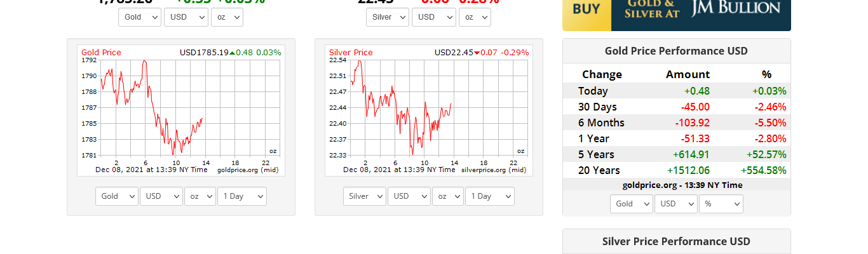This screenshot has height=254, width=868.
Task: Open the oz unit dropdown above the silver chart
Action: pyautogui.click(x=475, y=17)
